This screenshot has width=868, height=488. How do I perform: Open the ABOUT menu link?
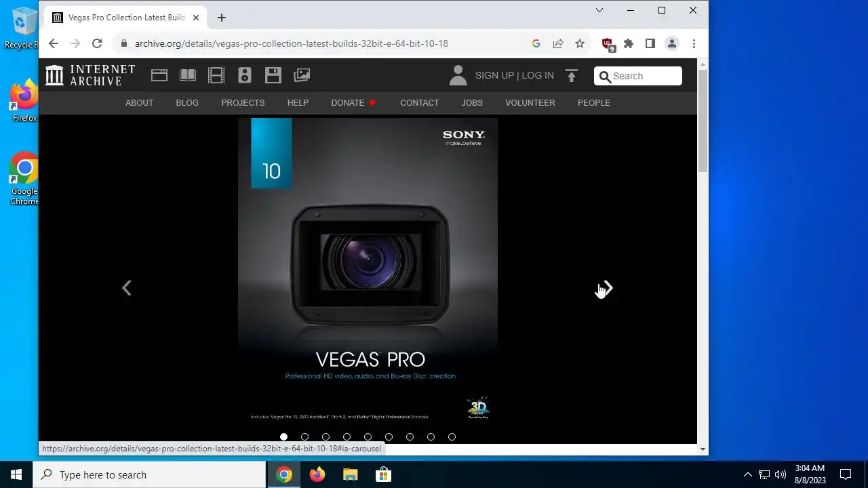139,103
